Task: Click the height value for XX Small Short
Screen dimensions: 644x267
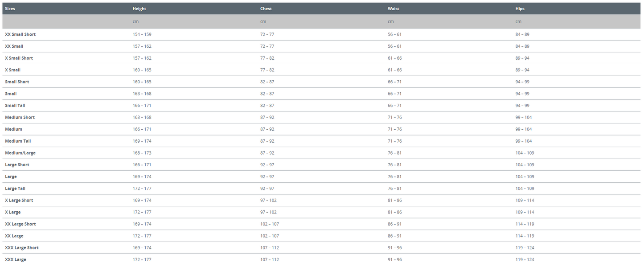Action: (142, 34)
